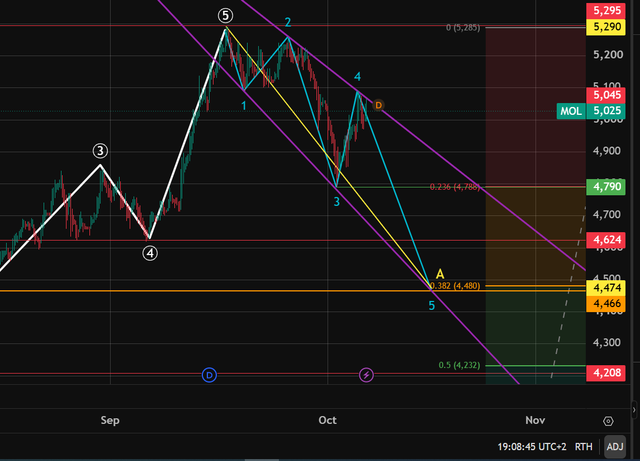640x461 pixels.
Task: Open timezone menu at 19:08:45 UTC+2
Action: point(532,447)
